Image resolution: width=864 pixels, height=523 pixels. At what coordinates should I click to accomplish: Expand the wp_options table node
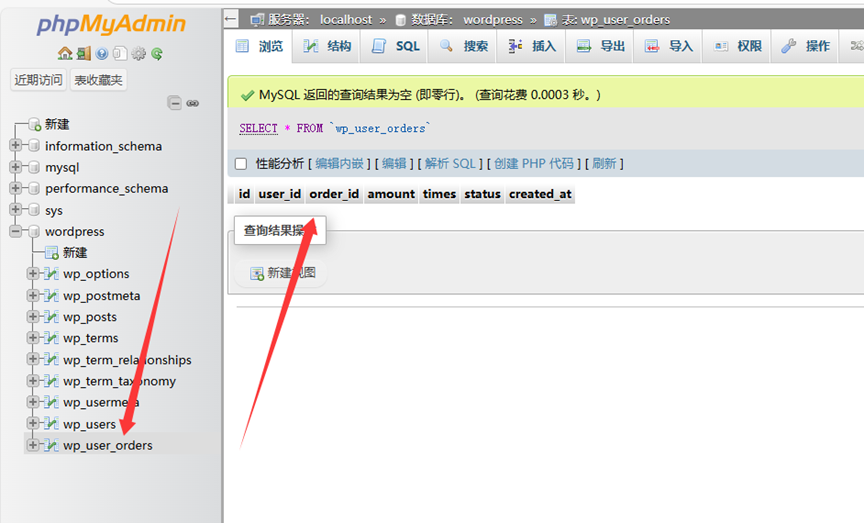click(x=33, y=273)
